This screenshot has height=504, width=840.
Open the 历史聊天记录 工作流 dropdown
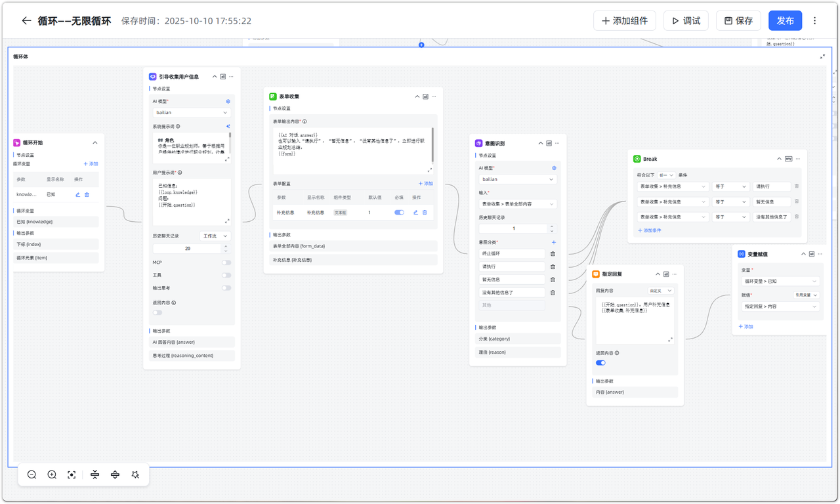click(215, 236)
